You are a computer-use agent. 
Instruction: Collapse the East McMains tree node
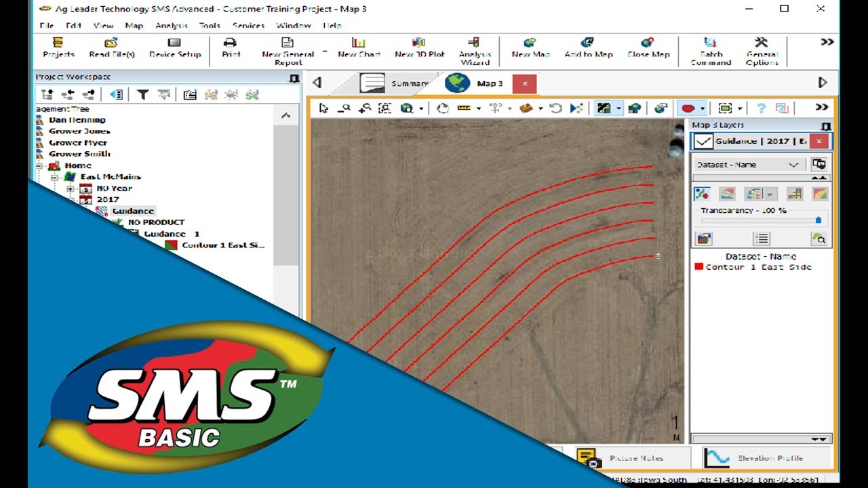(54, 177)
